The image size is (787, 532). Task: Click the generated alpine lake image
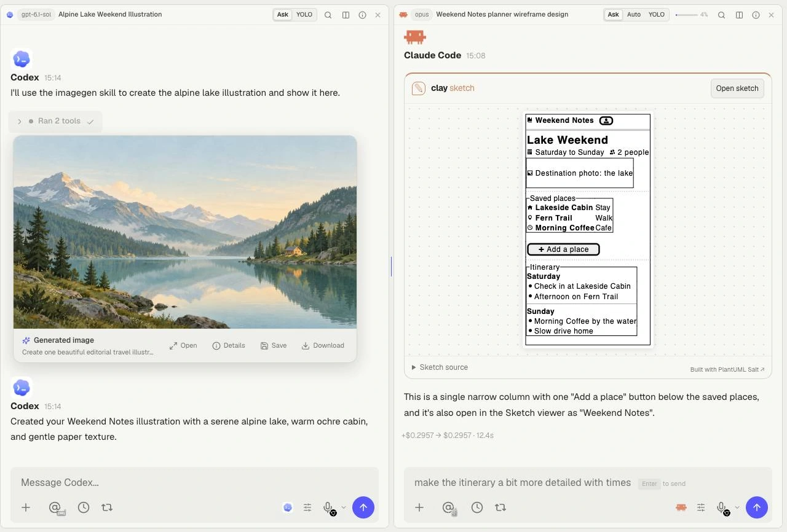[x=185, y=232]
